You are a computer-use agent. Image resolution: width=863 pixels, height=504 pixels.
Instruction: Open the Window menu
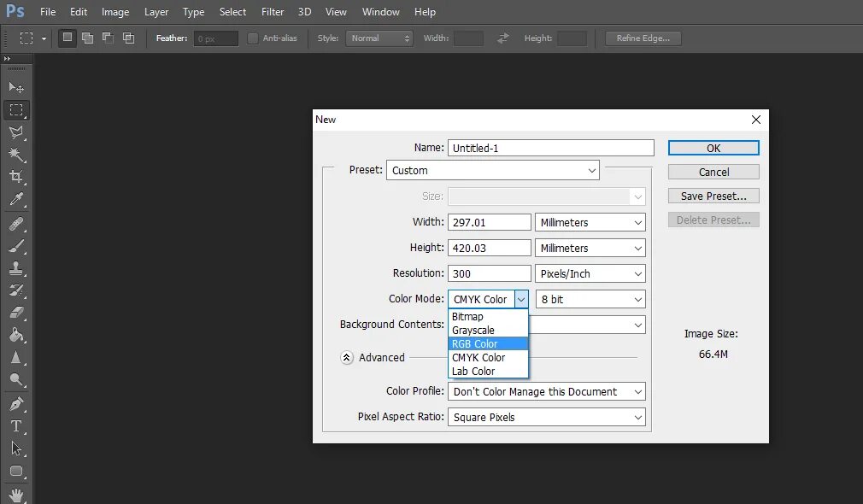380,12
